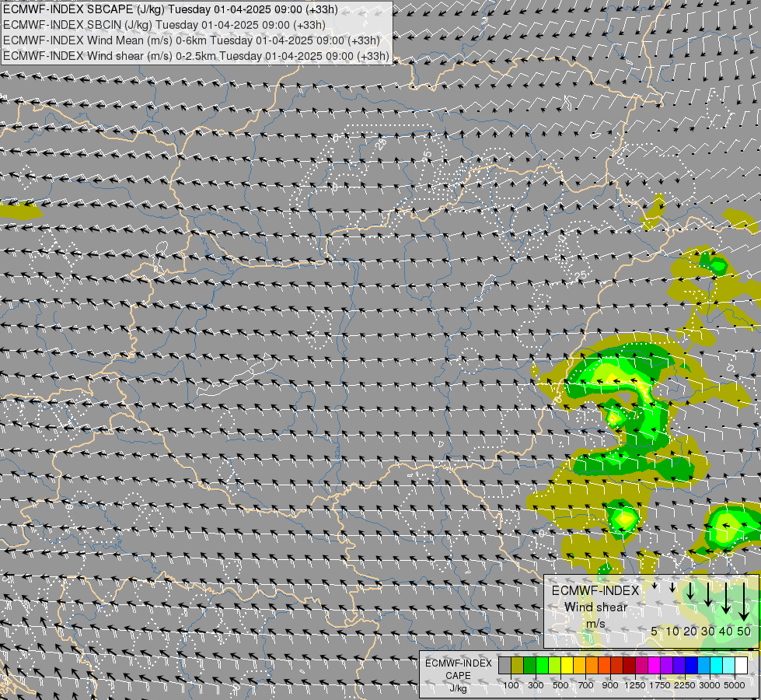
Task: Click the '1750' CAPE legend value
Action: point(660,685)
